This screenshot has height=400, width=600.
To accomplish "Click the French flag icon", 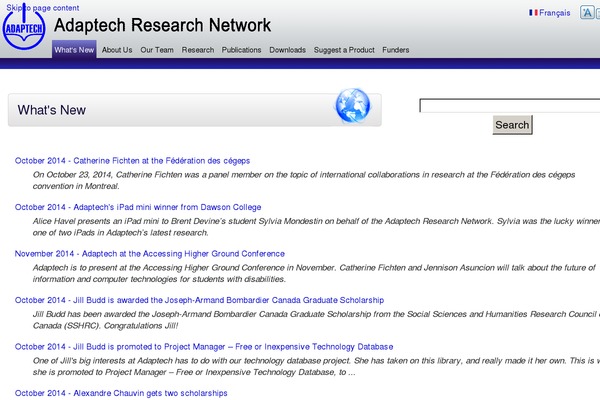I will click(533, 13).
